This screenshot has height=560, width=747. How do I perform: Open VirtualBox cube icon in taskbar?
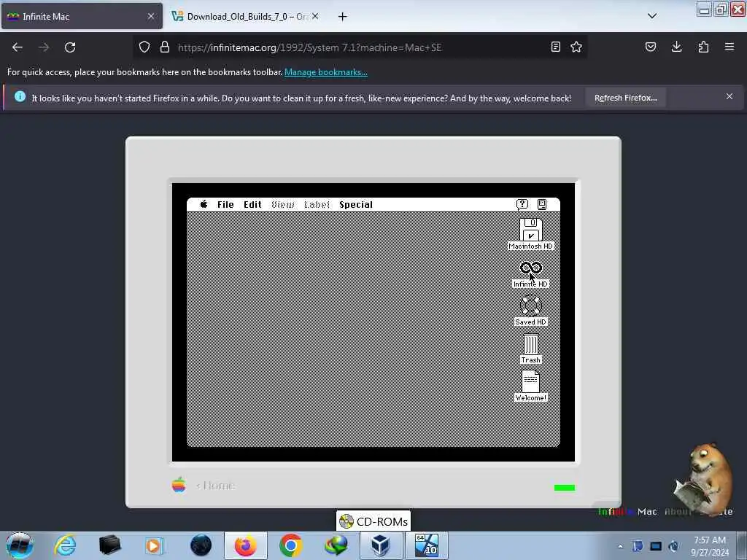click(380, 545)
